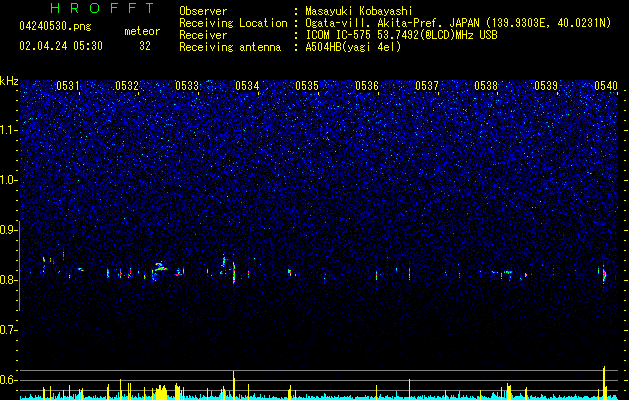Click the meteor count 32
Image resolution: width=629 pixels, height=400 pixels.
click(145, 46)
